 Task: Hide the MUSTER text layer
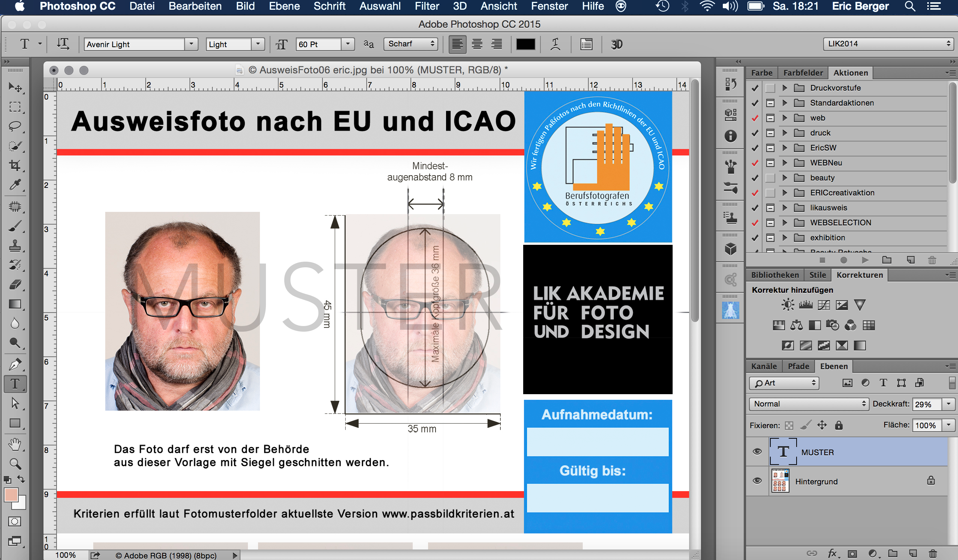757,451
